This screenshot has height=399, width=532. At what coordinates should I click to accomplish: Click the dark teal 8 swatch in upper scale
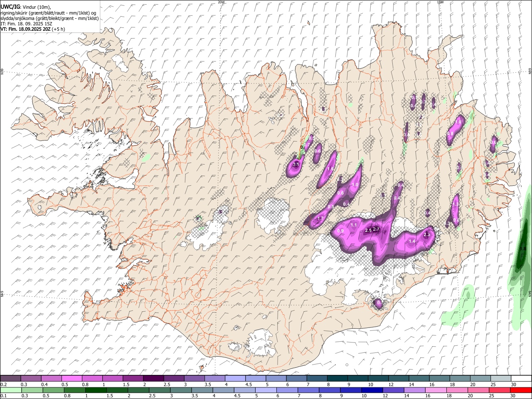pyautogui.click(x=337, y=379)
